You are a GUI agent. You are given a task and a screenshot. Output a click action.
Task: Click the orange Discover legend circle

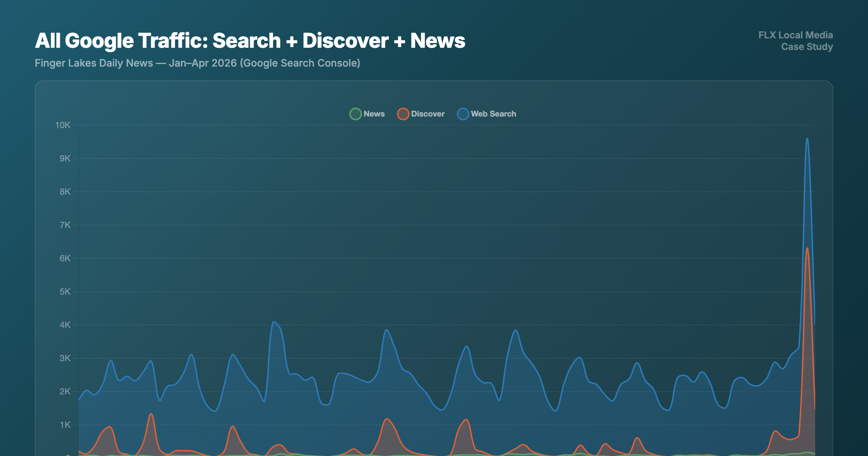click(x=403, y=114)
